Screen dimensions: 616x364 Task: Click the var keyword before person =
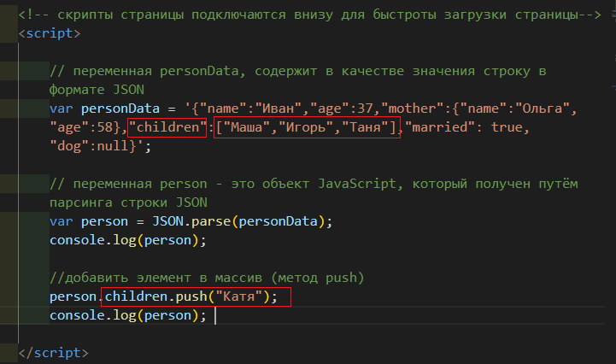click(62, 221)
